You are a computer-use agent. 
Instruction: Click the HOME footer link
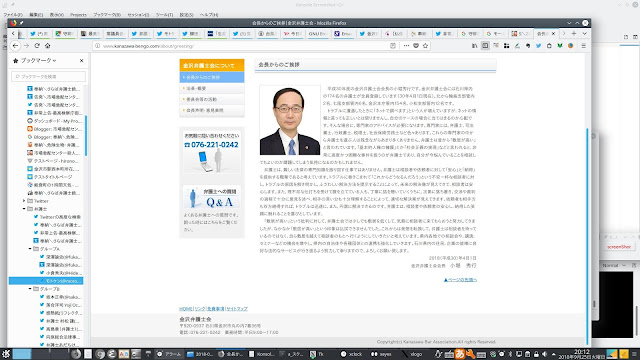click(x=186, y=309)
